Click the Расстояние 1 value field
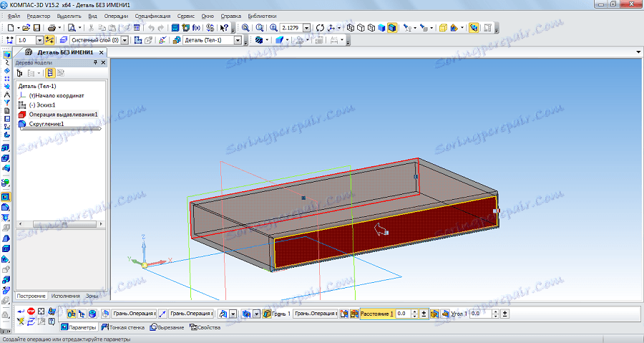Image resolution: width=644 pixels, height=343 pixels. (x=402, y=314)
